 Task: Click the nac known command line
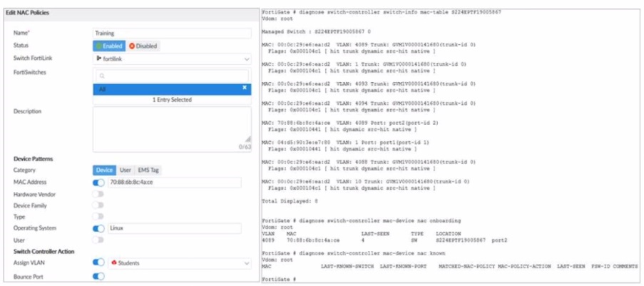click(x=354, y=253)
